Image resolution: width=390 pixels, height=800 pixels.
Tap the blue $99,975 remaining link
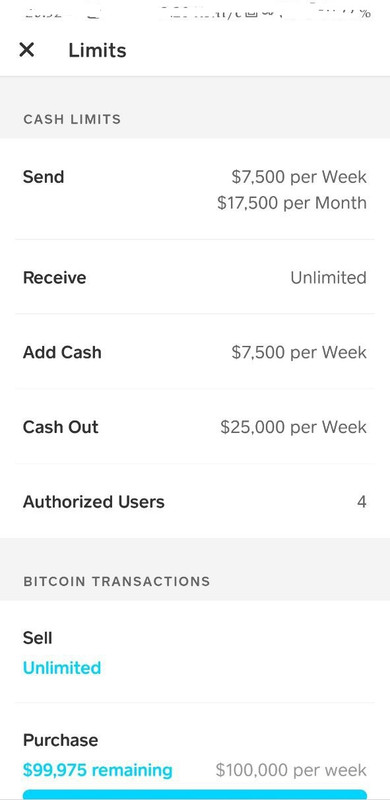click(98, 770)
